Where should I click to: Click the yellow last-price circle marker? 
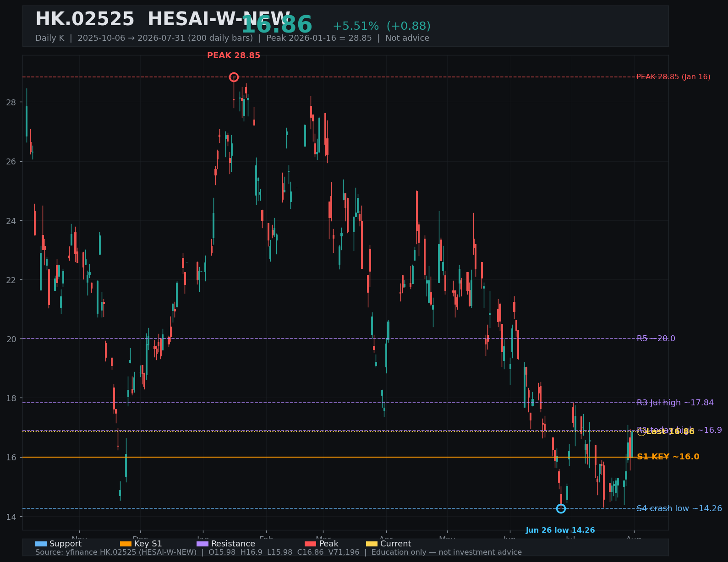tap(641, 432)
